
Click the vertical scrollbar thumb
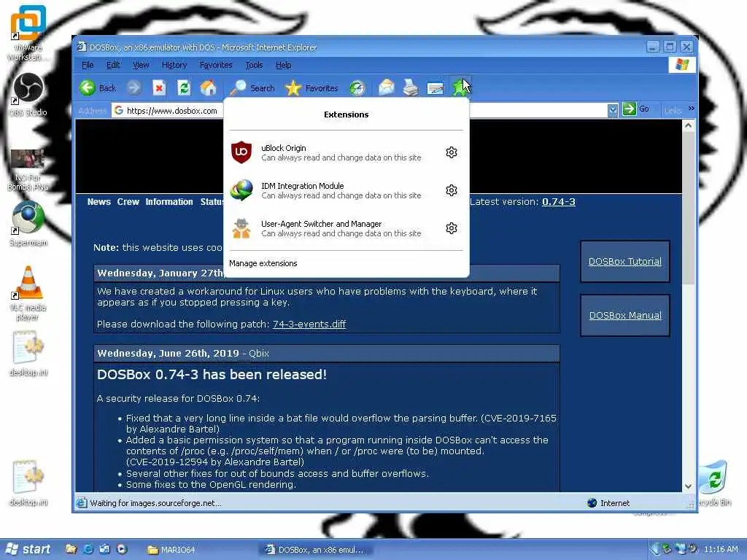[x=688, y=209]
